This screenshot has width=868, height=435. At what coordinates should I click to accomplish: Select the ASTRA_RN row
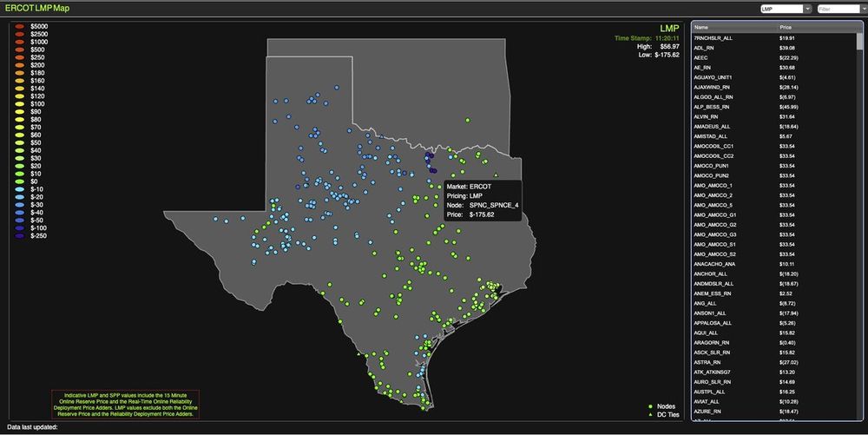tap(774, 363)
